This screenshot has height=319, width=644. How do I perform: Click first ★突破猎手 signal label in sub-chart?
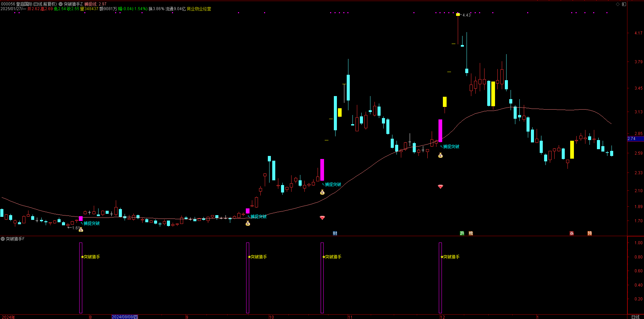tap(90, 257)
